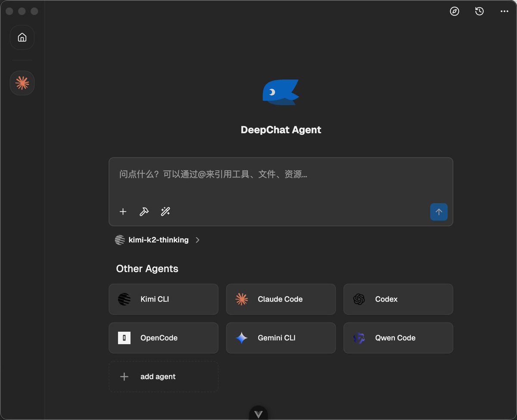517x420 pixels.
Task: Open the attachment plus icon
Action: click(x=123, y=212)
